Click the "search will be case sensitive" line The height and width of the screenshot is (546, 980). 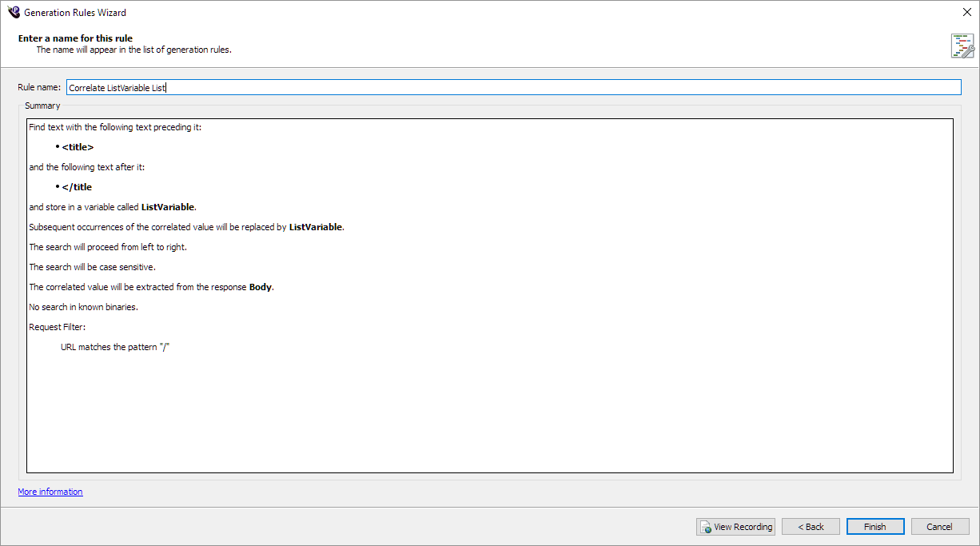pos(92,267)
